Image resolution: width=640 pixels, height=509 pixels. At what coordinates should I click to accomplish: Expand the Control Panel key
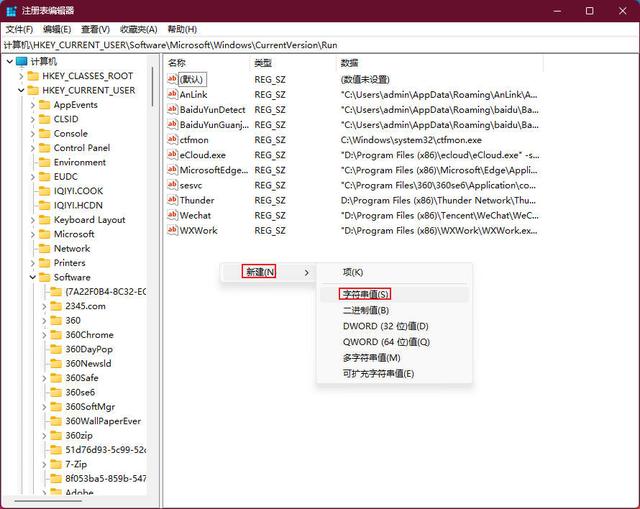pos(32,148)
